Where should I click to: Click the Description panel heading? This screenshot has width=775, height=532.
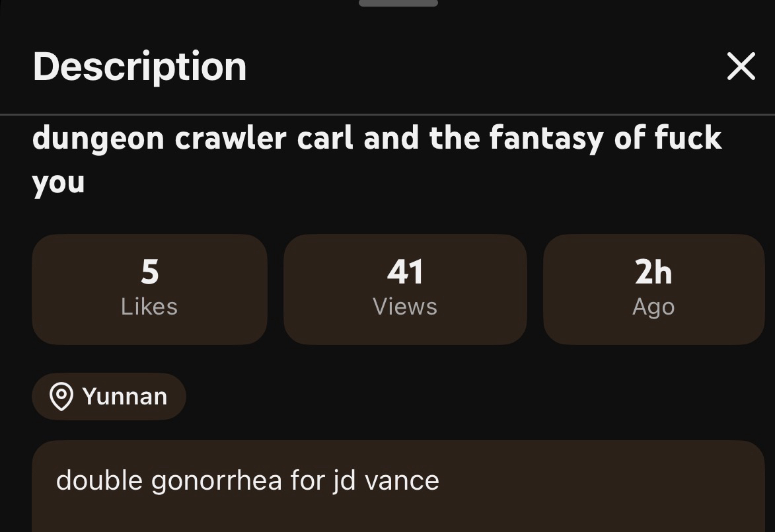tap(139, 66)
